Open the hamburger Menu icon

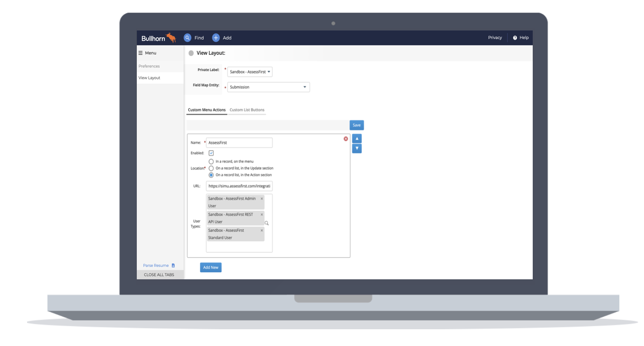pos(141,53)
